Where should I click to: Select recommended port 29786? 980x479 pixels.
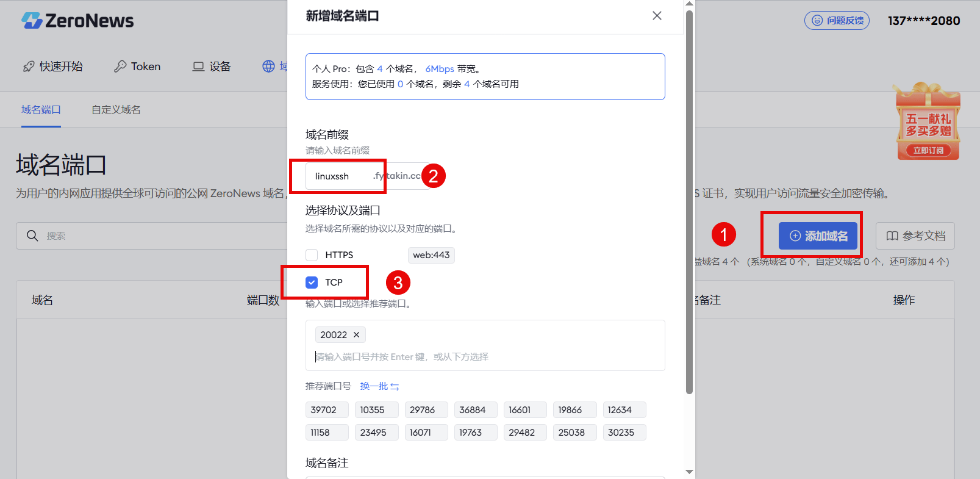[426, 410]
